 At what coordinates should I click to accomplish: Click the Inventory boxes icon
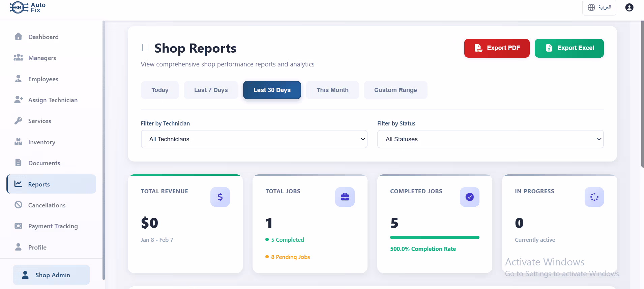click(19, 142)
